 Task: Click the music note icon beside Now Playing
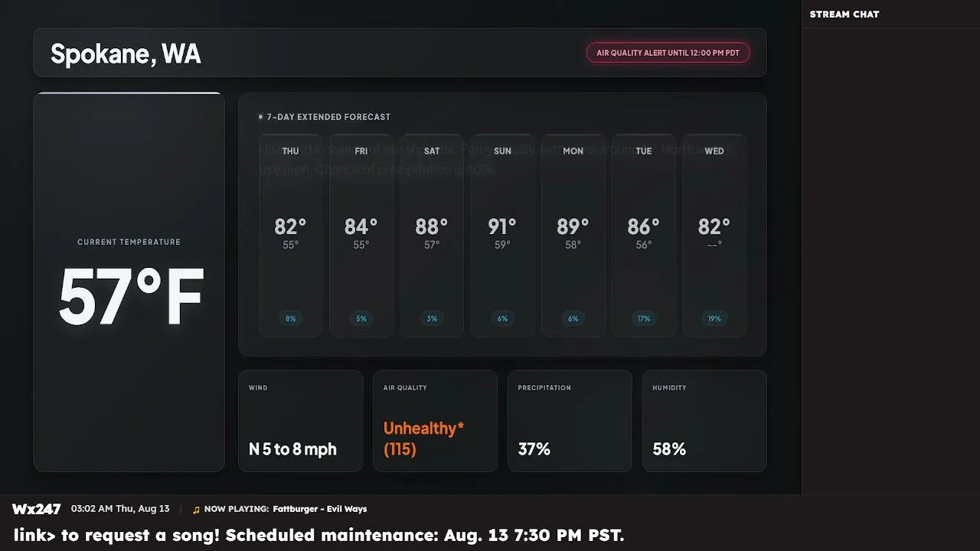pyautogui.click(x=196, y=510)
